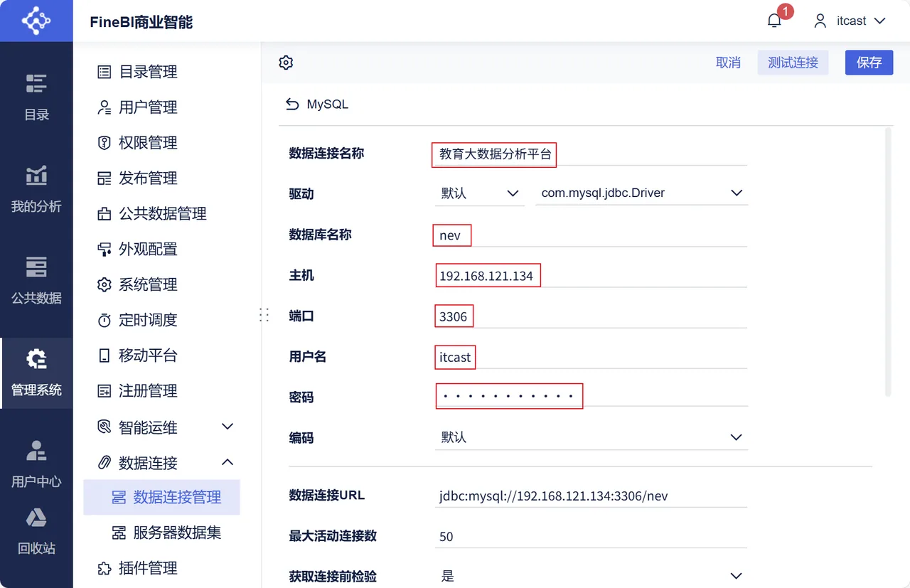Click the settings gear above MySQL
Viewport: 910px width, 588px height.
coord(286,63)
